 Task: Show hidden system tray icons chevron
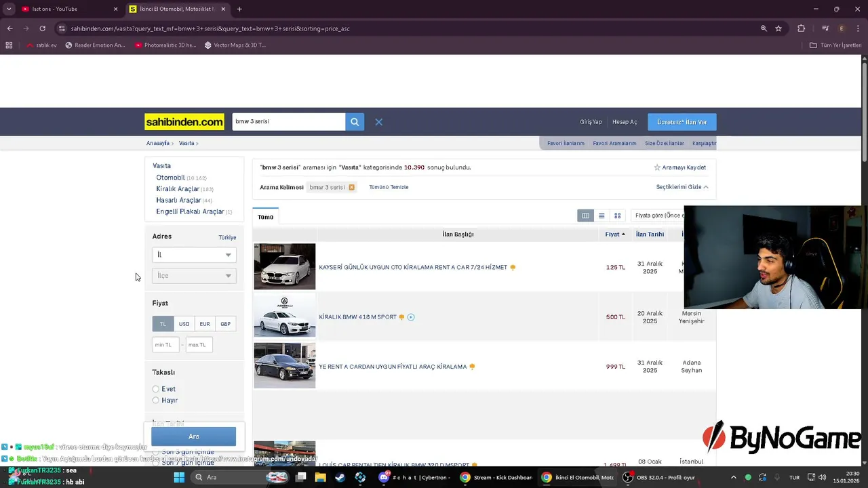733,477
